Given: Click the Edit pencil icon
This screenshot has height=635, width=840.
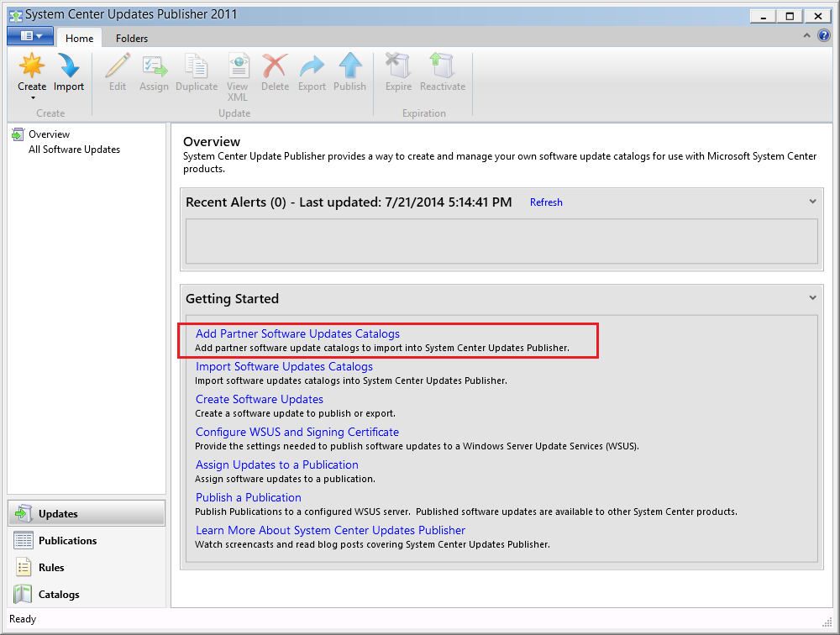Looking at the screenshot, I should [x=118, y=66].
